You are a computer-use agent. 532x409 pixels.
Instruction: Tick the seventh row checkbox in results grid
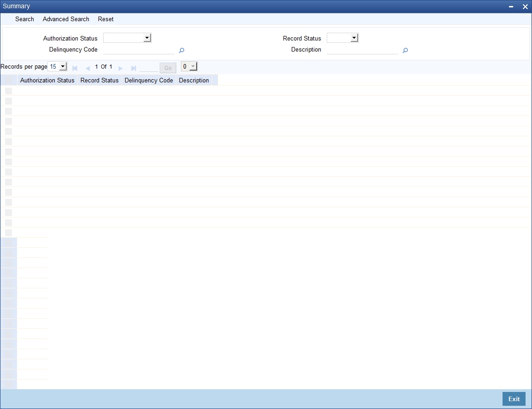click(8, 152)
